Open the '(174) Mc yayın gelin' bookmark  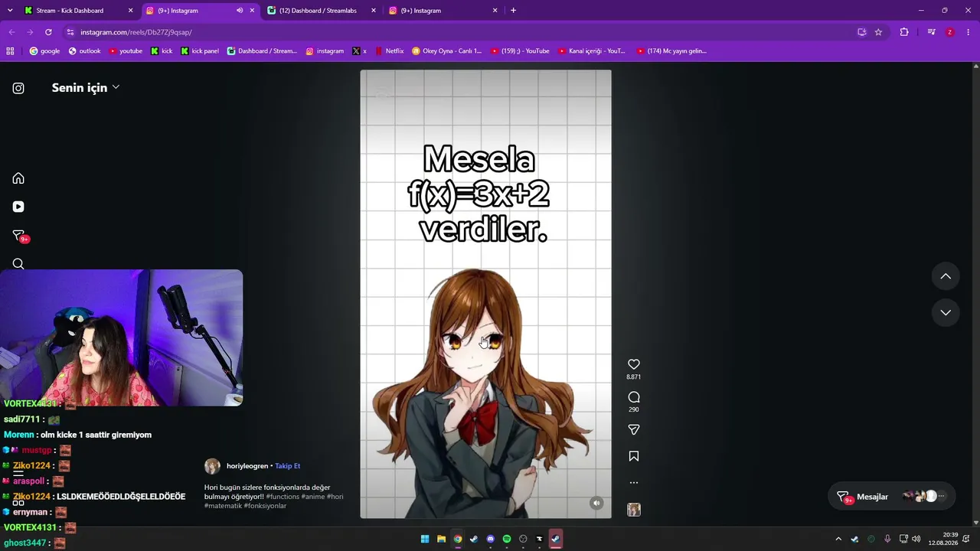point(671,51)
